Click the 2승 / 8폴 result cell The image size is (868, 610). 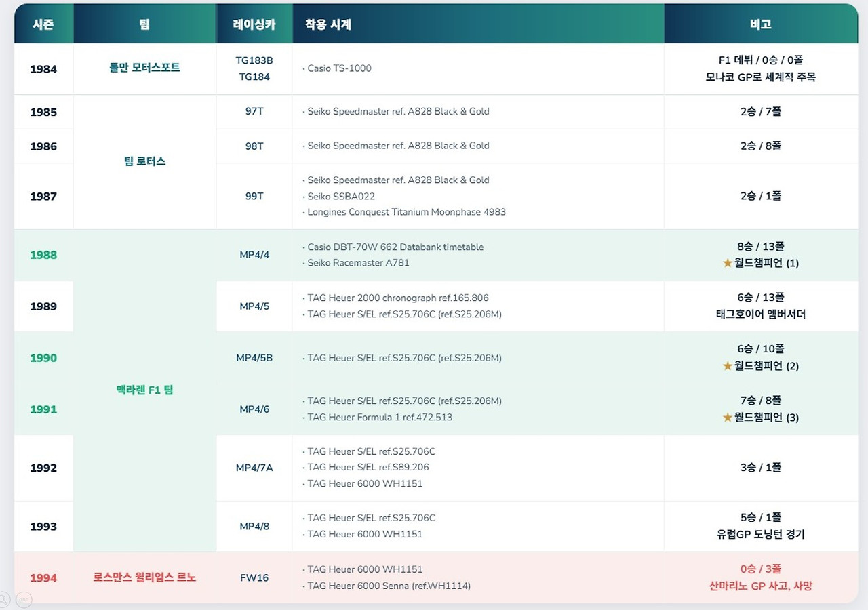[x=761, y=146]
